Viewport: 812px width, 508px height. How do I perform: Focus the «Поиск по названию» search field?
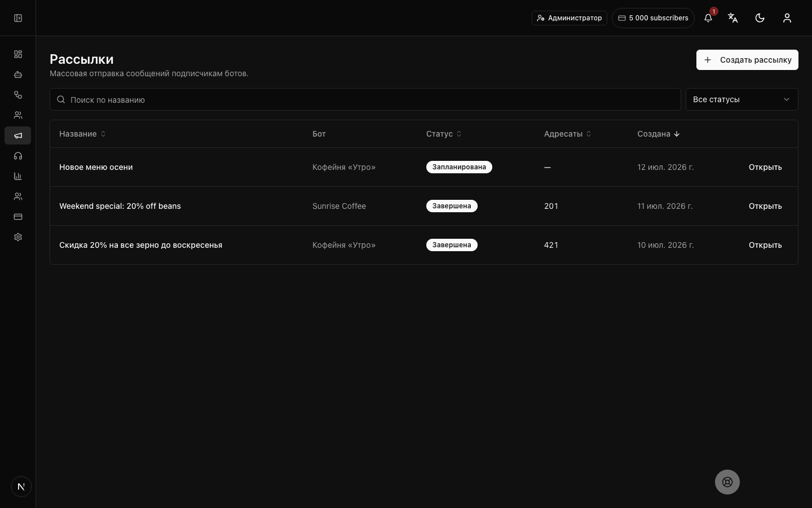(x=365, y=99)
